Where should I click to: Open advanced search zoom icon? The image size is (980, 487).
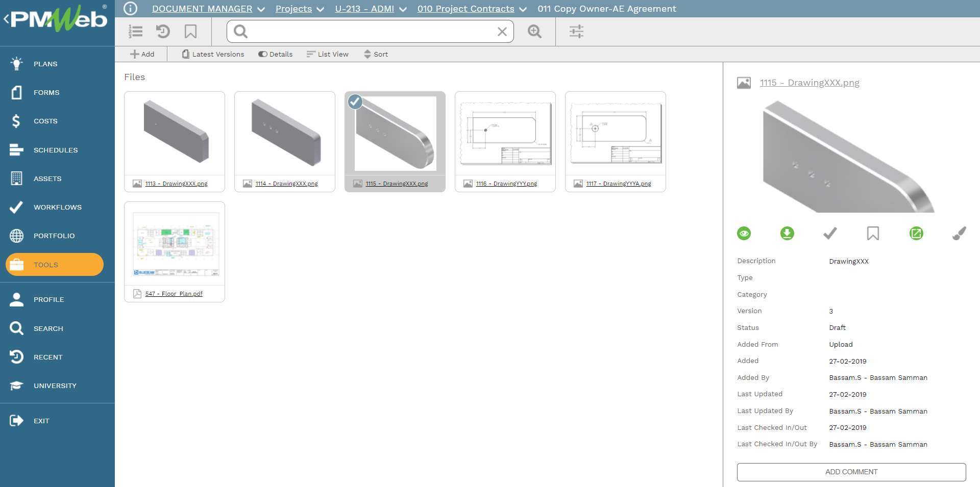tap(534, 32)
